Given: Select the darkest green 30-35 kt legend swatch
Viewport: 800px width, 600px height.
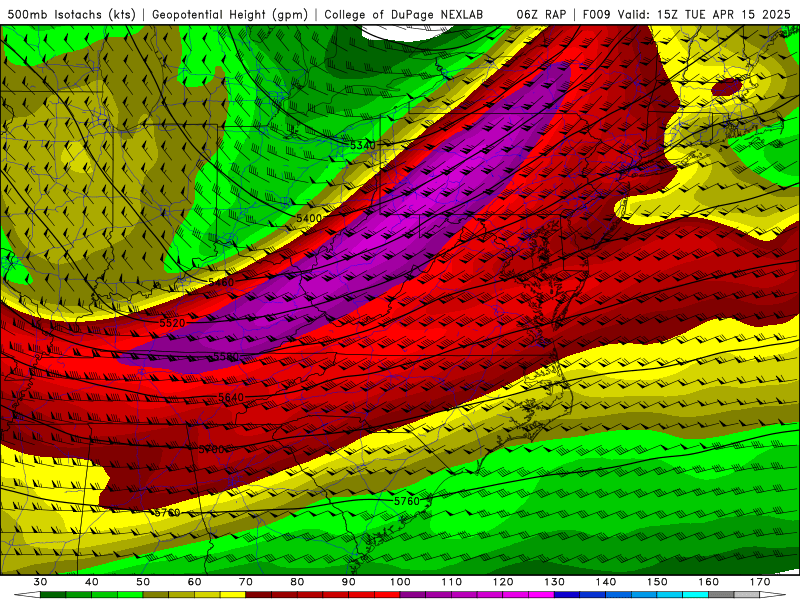Looking at the screenshot, I should coord(53,595).
